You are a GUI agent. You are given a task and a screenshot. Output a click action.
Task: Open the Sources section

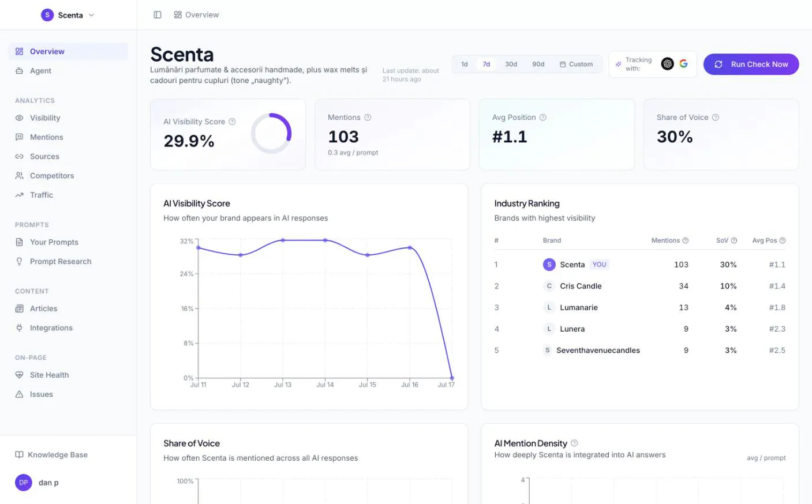coord(68,156)
